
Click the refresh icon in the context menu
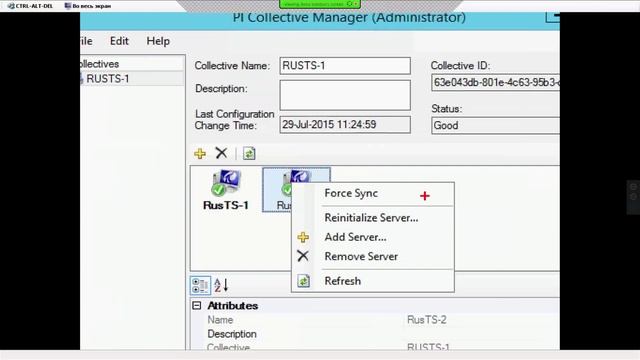pyautogui.click(x=303, y=281)
